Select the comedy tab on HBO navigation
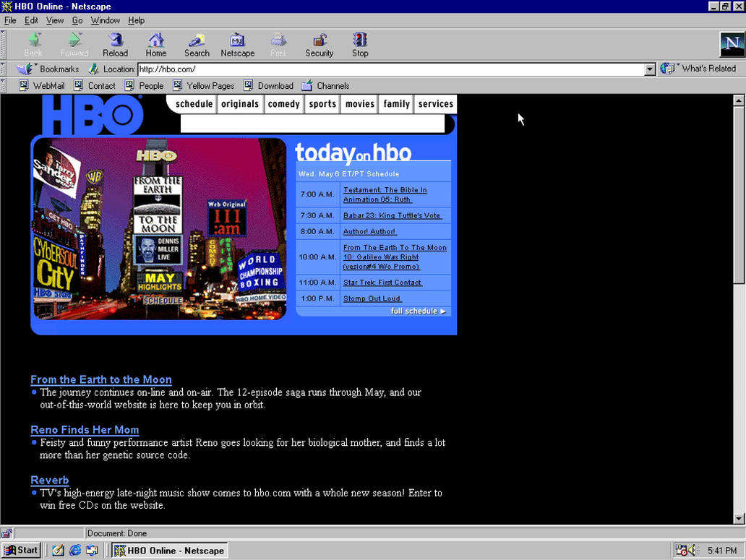Viewport: 746px width, 560px height. click(283, 103)
